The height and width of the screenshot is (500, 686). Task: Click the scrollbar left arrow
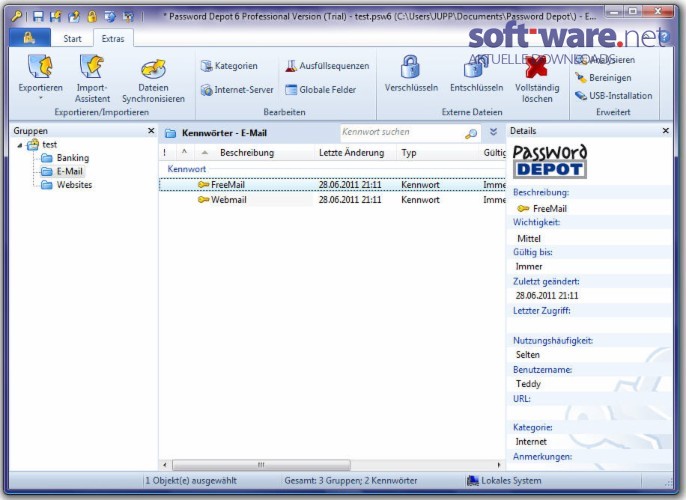(x=165, y=465)
